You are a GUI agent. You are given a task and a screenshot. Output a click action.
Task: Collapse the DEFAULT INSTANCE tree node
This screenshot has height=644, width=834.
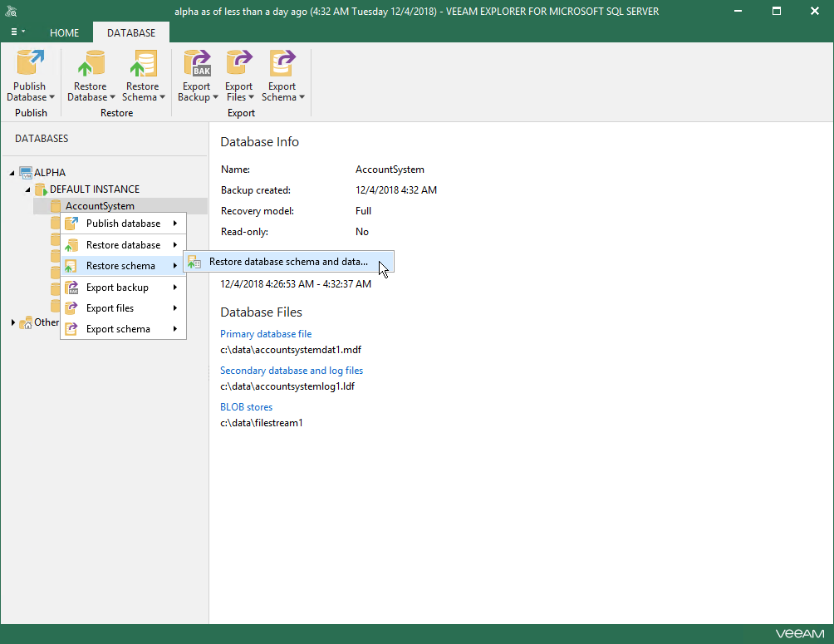(x=27, y=189)
